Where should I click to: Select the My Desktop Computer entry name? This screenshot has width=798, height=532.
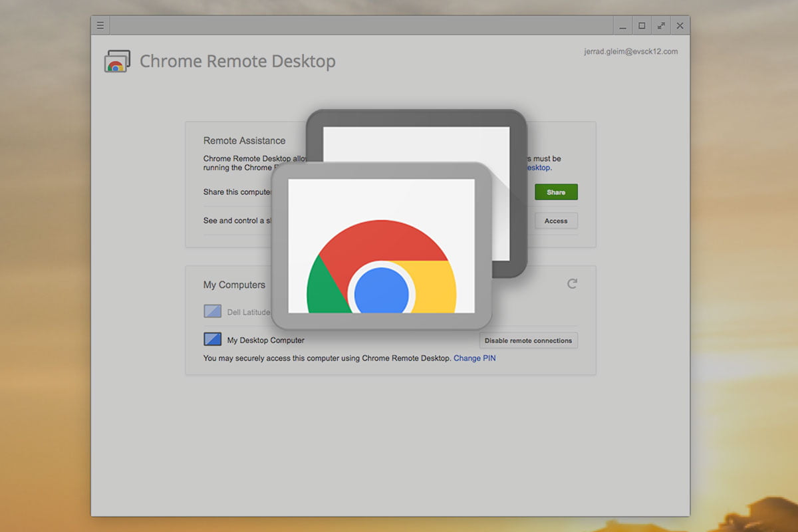[x=265, y=340]
